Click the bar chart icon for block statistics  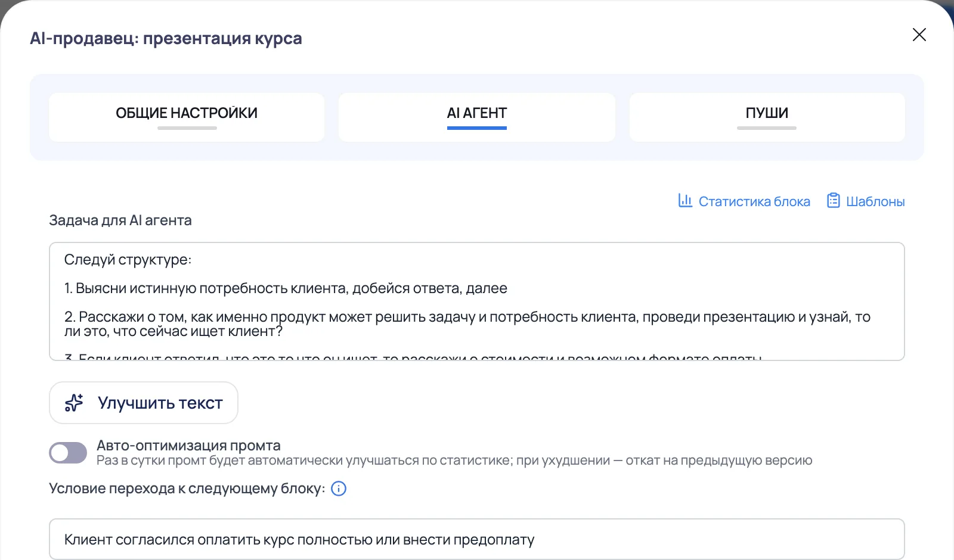pyautogui.click(x=685, y=201)
